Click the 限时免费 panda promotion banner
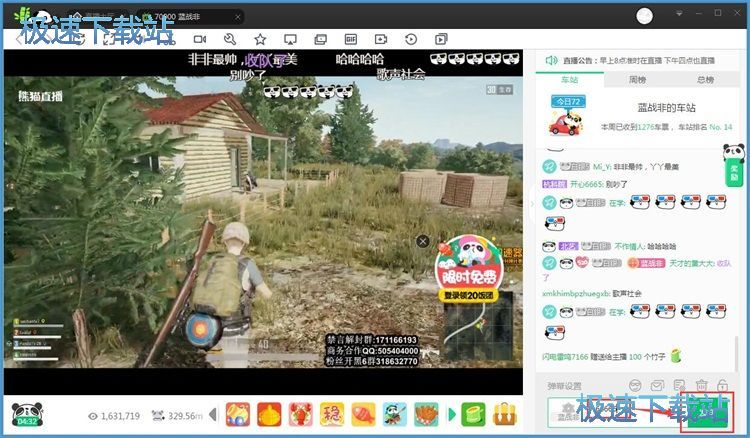 pos(469,268)
